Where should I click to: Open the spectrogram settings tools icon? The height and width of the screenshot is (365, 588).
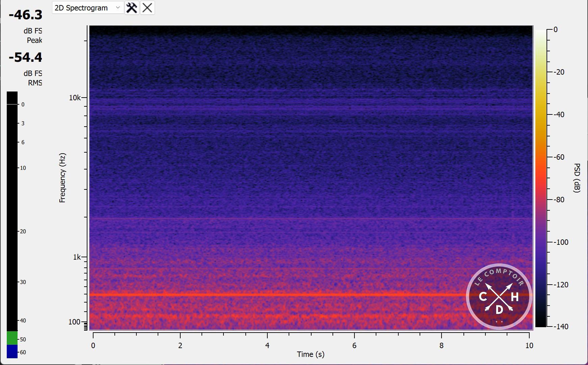132,8
